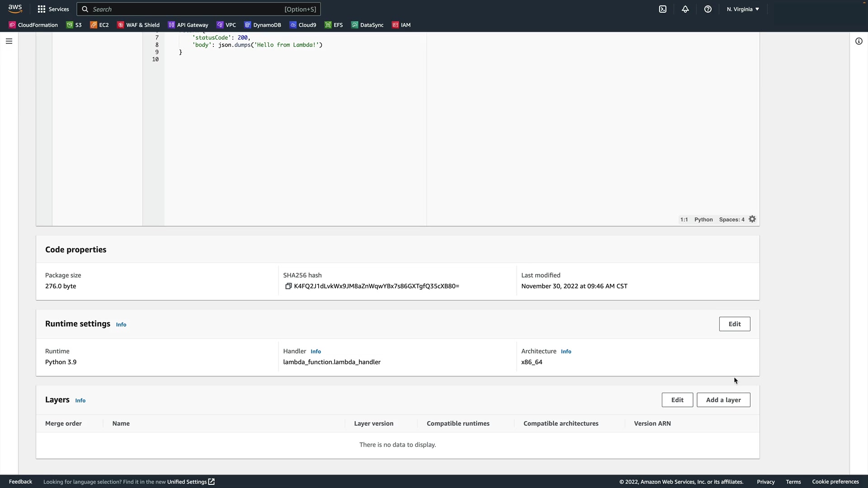Image resolution: width=868 pixels, height=488 pixels.
Task: Open the help question mark icon
Action: (x=708, y=9)
